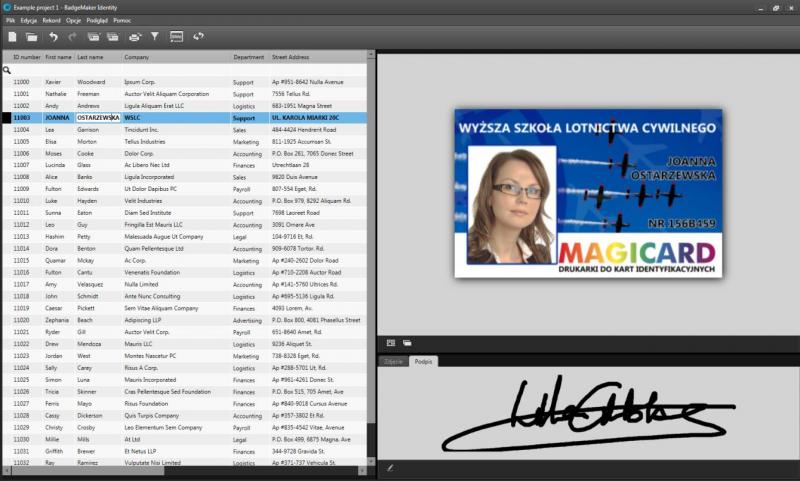The height and width of the screenshot is (481, 800).
Task: Open the Opcje menu
Action: click(x=73, y=20)
